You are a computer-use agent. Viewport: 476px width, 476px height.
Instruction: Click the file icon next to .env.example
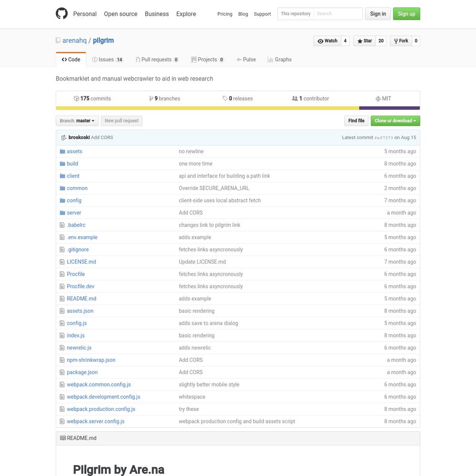pyautogui.click(x=62, y=237)
